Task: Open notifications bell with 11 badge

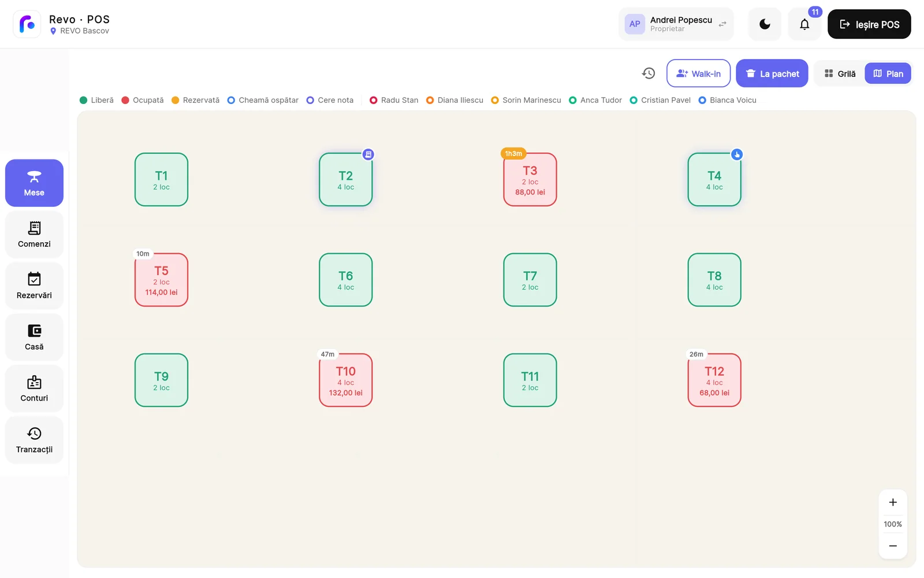Action: tap(804, 24)
